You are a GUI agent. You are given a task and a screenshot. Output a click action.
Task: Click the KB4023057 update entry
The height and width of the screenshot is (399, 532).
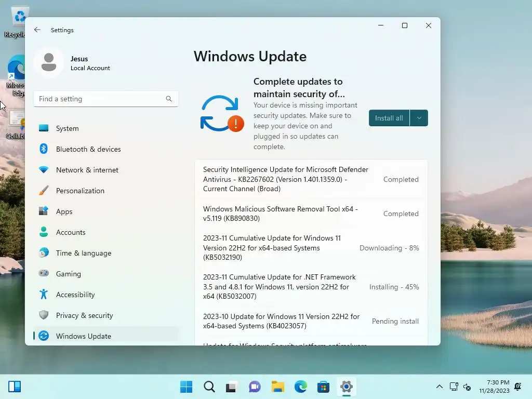click(311, 321)
